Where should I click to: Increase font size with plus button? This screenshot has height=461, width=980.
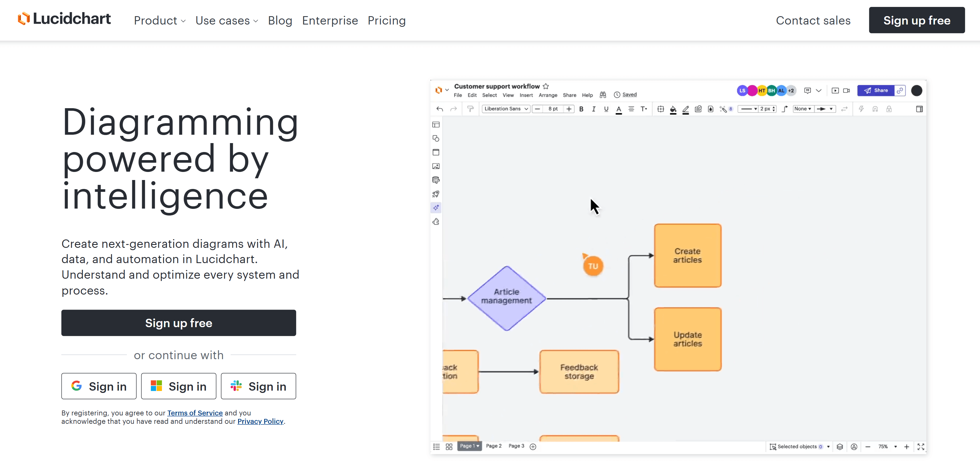(x=569, y=109)
